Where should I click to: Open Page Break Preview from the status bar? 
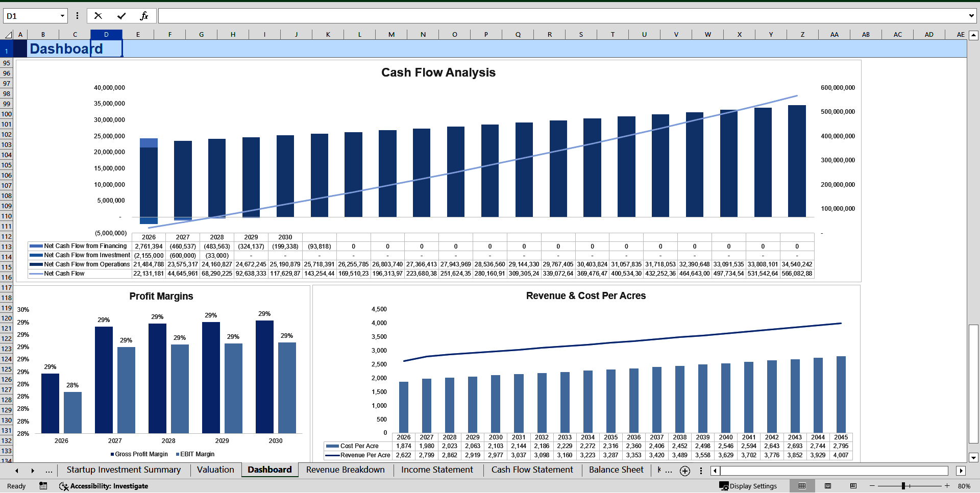852,486
